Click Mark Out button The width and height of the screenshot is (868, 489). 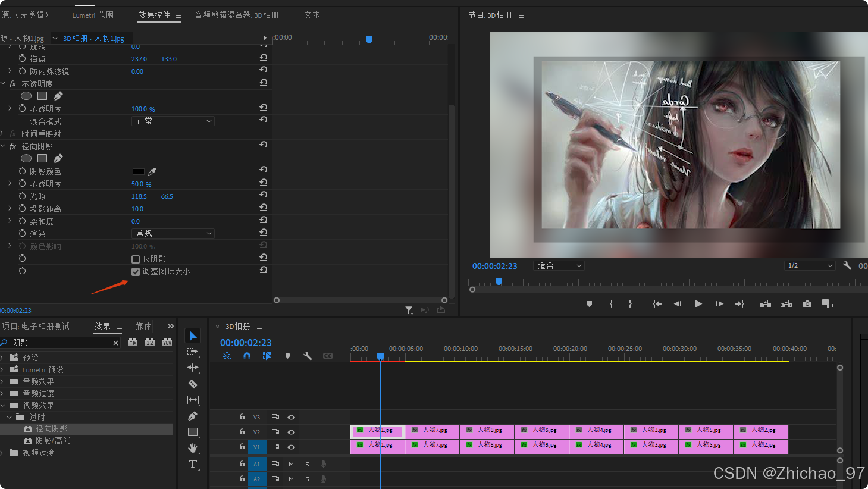tap(630, 303)
